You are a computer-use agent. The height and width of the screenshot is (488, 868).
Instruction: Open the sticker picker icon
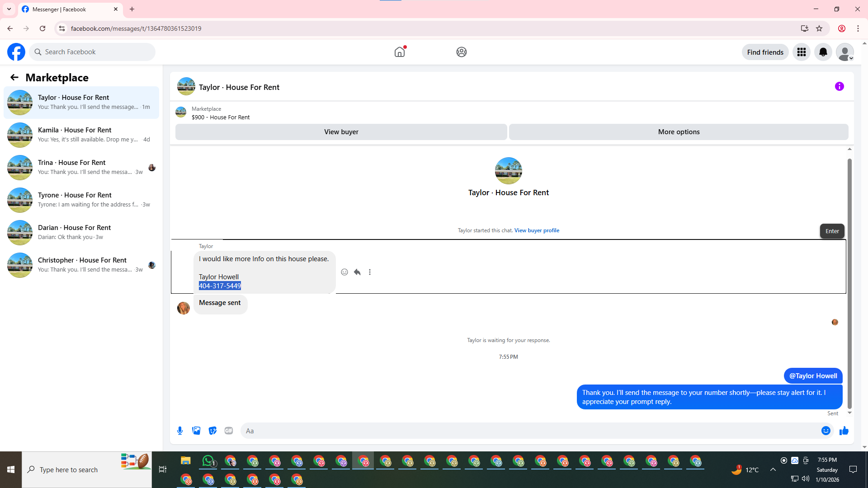click(212, 431)
